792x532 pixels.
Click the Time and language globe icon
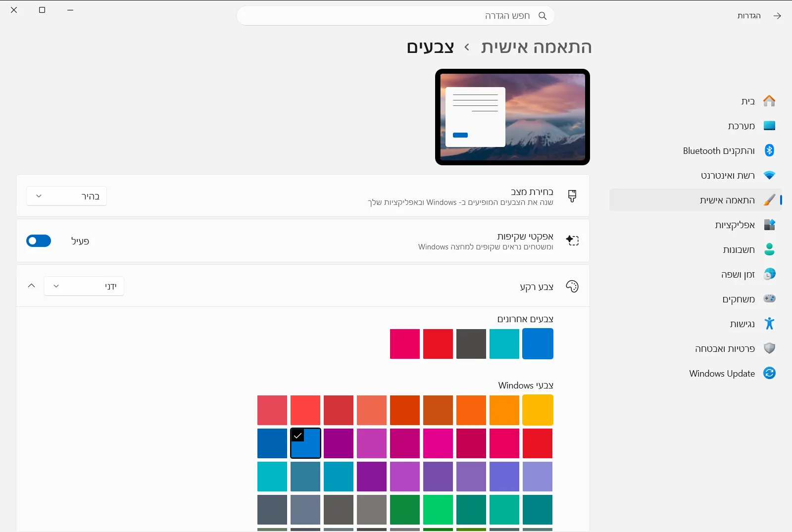769,274
